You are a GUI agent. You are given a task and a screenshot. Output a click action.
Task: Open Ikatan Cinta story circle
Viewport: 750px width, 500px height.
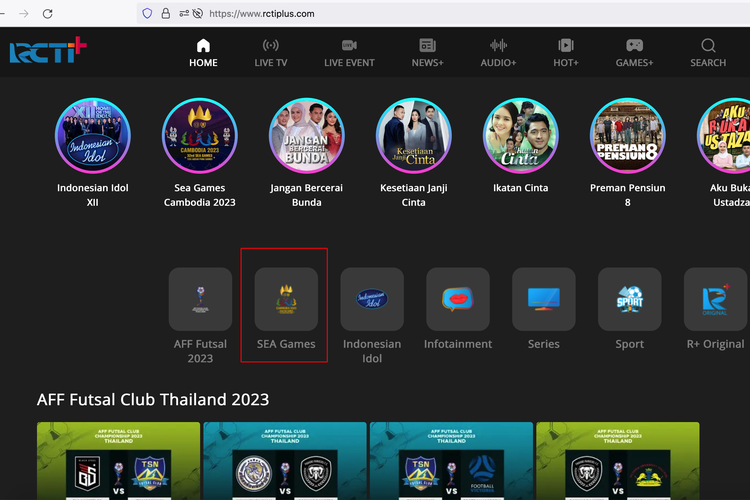click(x=521, y=136)
